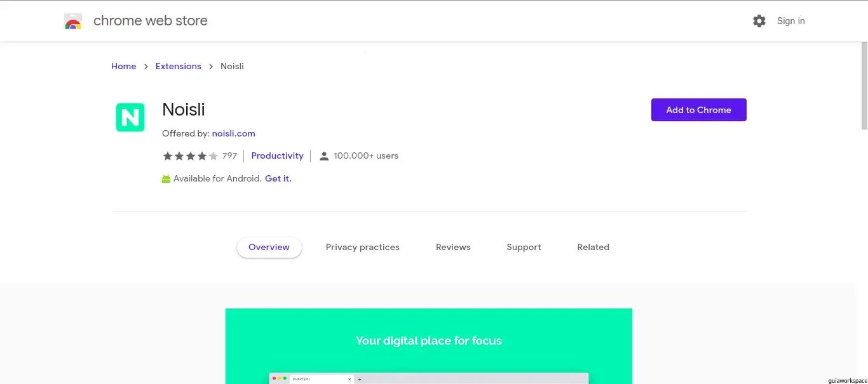Click the green Noisli N app icon
This screenshot has height=384, width=868.
click(130, 117)
